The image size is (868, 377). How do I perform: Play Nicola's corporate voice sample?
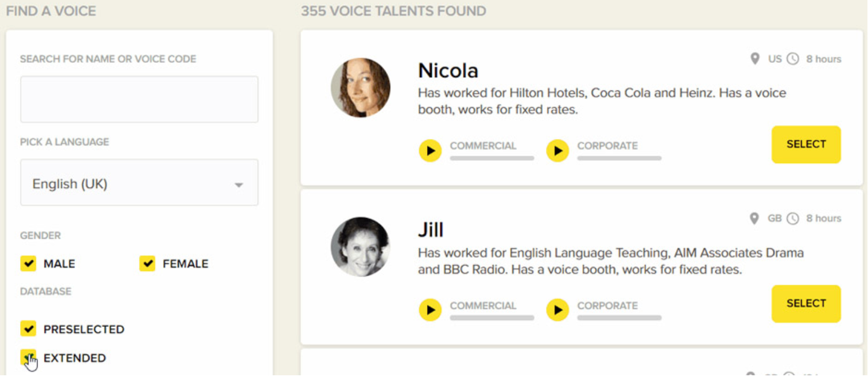(557, 151)
